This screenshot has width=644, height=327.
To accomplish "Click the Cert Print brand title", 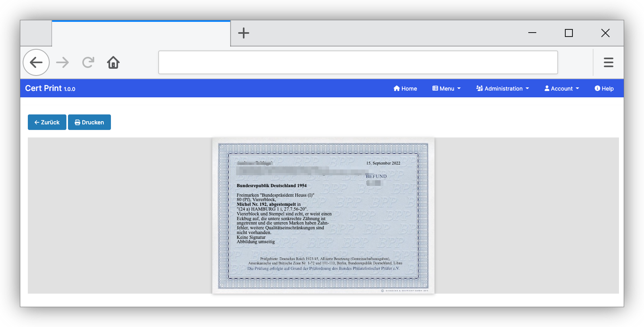I will tap(50, 88).
